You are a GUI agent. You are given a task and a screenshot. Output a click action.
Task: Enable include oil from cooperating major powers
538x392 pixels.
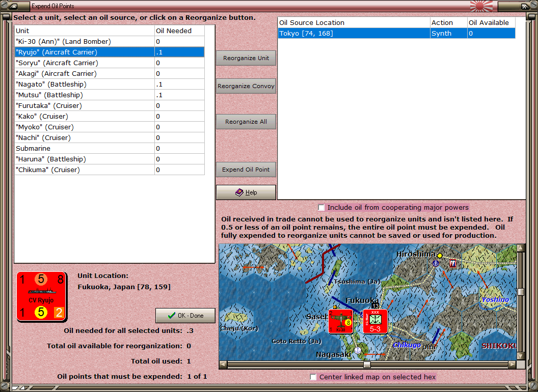[321, 208]
